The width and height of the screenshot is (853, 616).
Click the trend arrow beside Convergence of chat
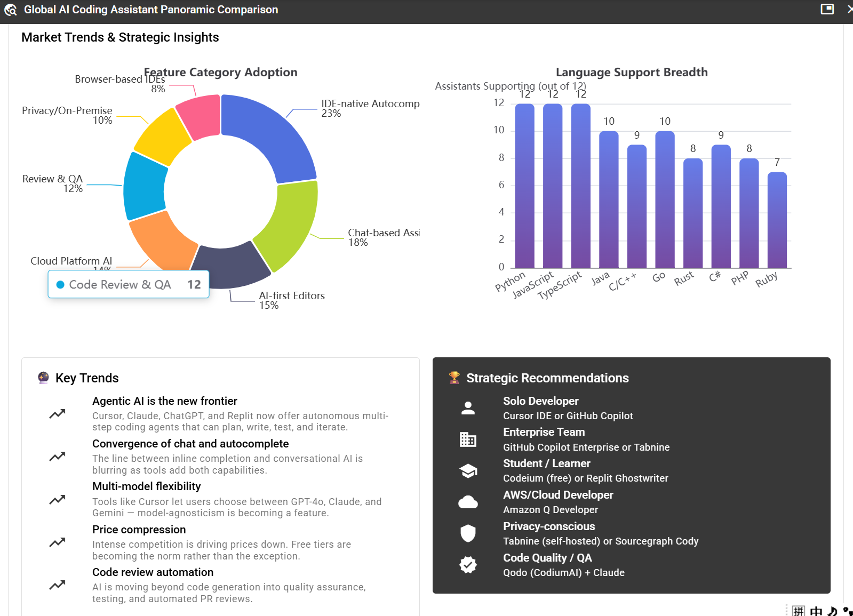(x=57, y=457)
